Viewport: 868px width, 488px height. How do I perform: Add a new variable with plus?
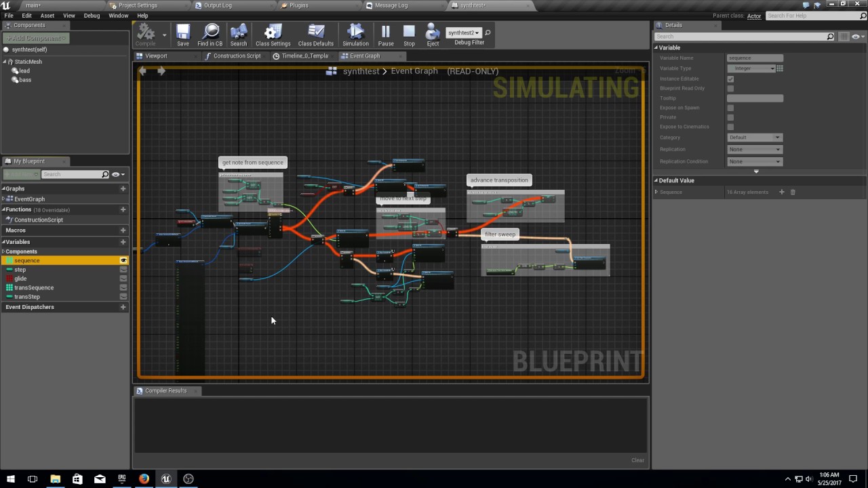(x=123, y=242)
